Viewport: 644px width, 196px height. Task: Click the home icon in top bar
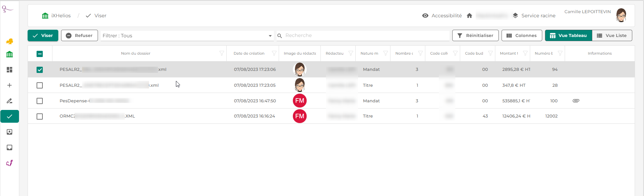[469, 16]
